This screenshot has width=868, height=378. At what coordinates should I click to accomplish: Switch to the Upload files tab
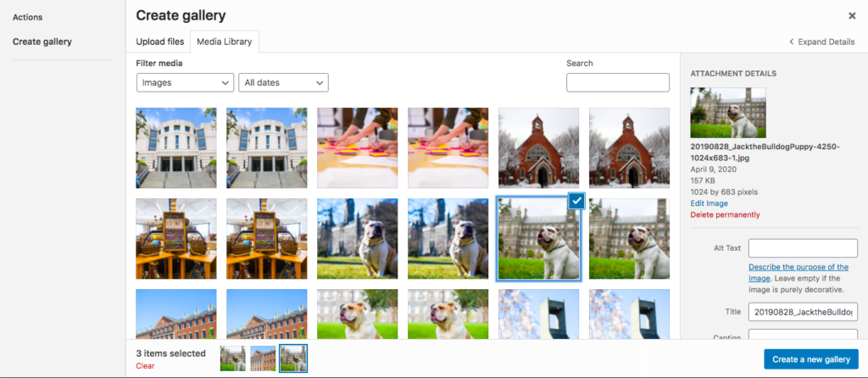160,42
